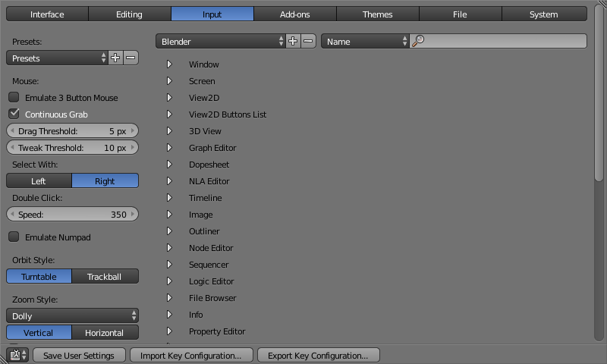The height and width of the screenshot is (364, 607).
Task: Switch to the Add-ons tab
Action: click(x=294, y=14)
